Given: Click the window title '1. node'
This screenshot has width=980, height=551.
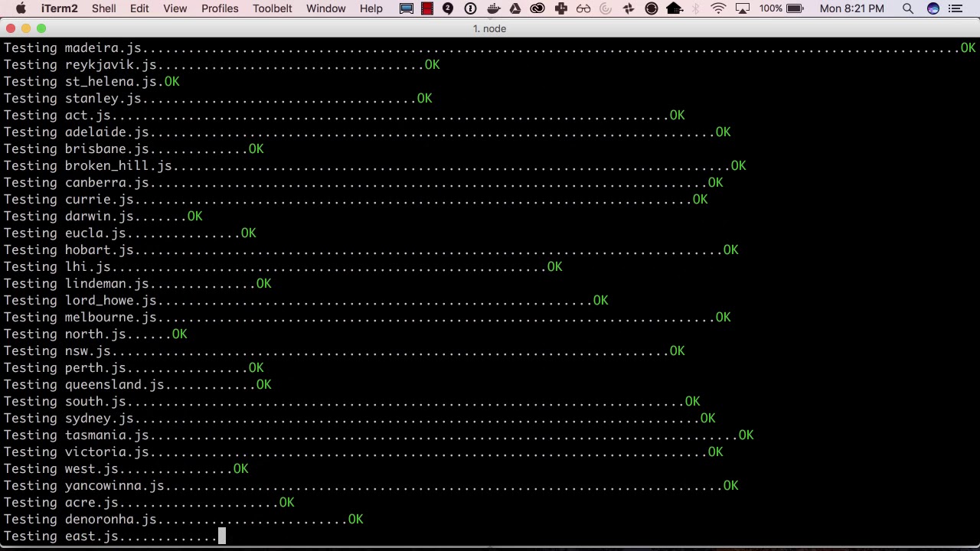Looking at the screenshot, I should 489,28.
